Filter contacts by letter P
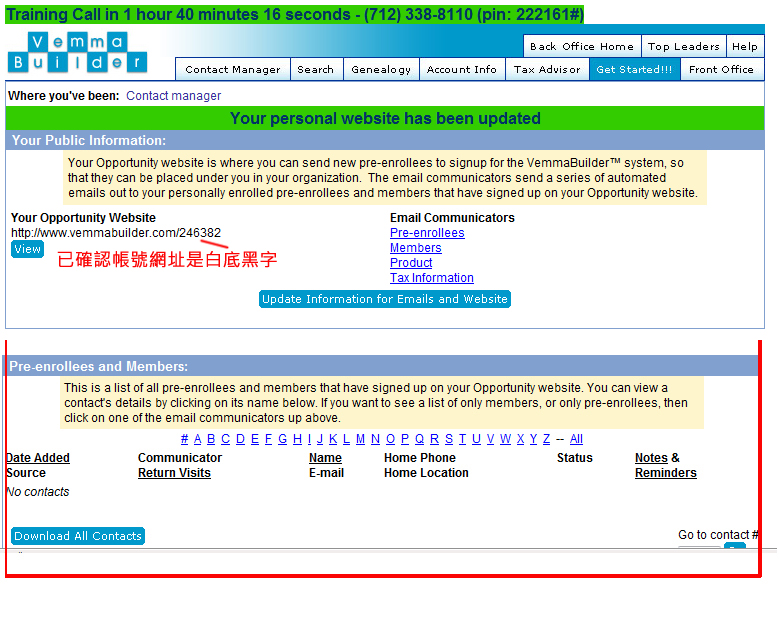Viewport: 780px width, 620px height. pos(405,439)
